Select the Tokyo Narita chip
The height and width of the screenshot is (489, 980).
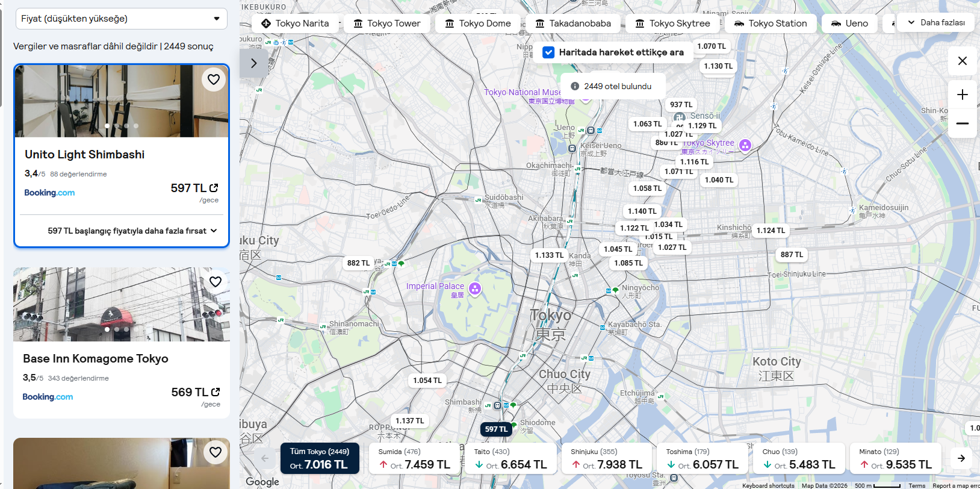click(295, 23)
